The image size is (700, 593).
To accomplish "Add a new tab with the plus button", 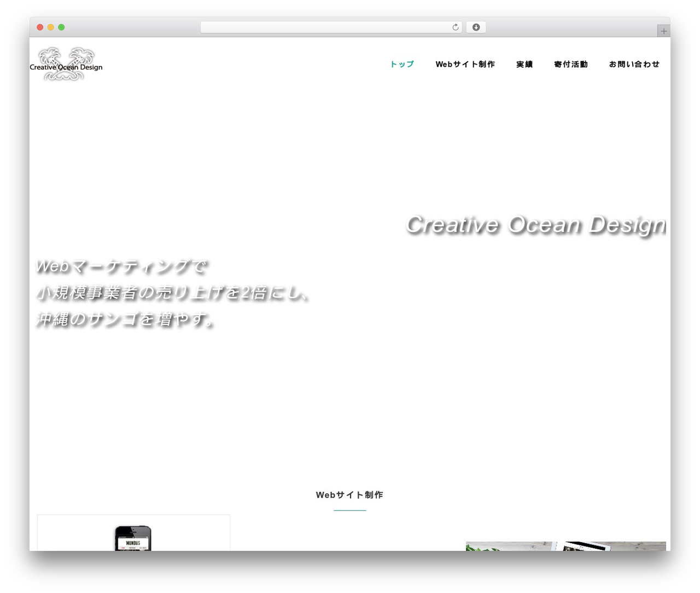I will tap(663, 31).
